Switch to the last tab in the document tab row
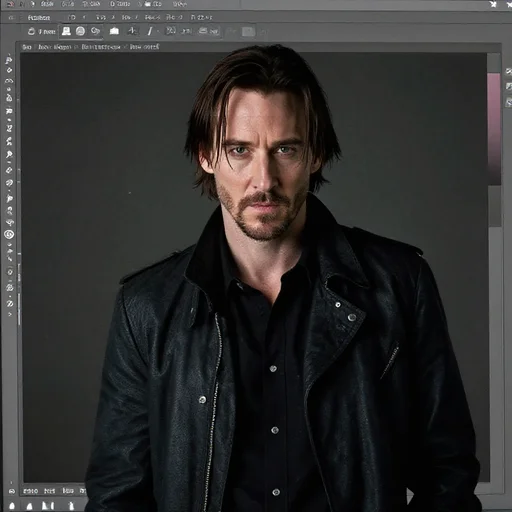Screen dimensions: 512x512 coord(144,47)
